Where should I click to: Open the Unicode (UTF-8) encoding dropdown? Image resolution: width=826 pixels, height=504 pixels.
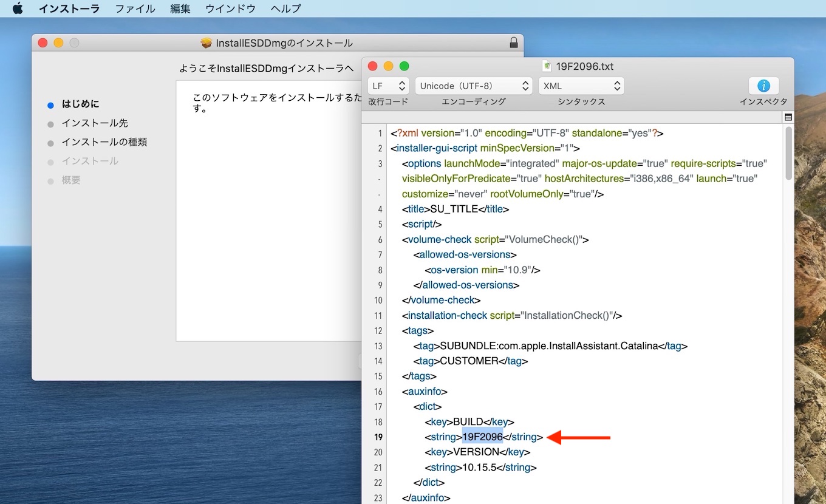point(474,86)
